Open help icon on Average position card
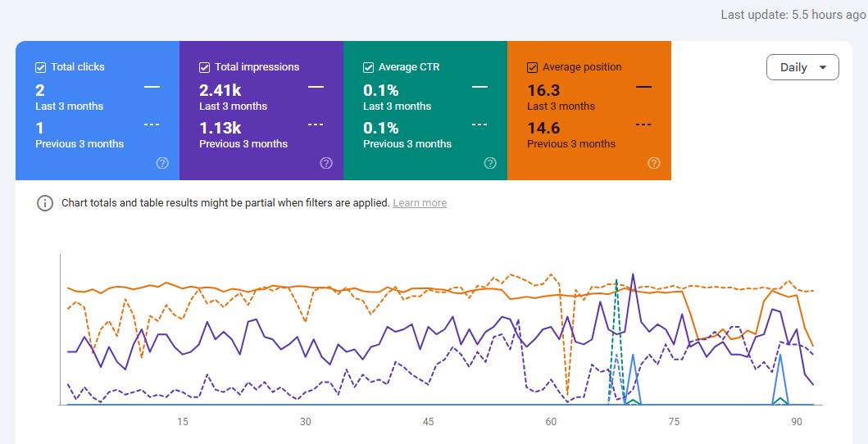Viewport: 868px width, 444px height. point(654,163)
